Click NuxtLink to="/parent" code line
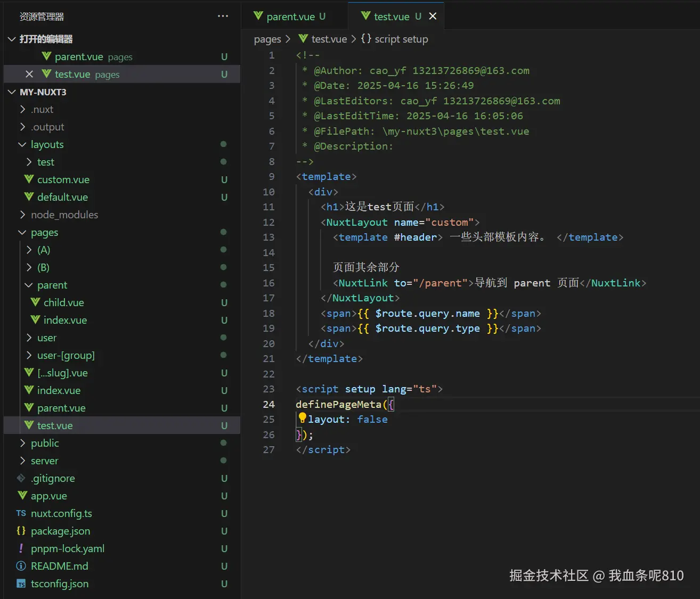The height and width of the screenshot is (599, 700). (x=490, y=283)
